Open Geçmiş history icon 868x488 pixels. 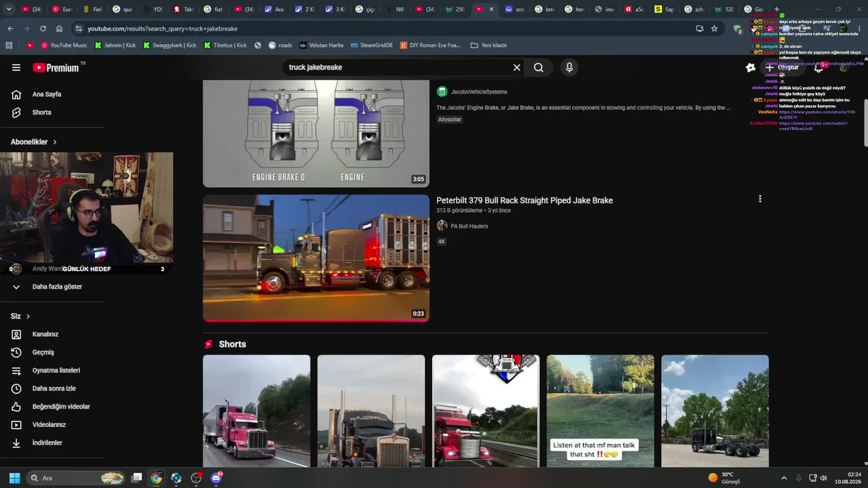pos(16,352)
